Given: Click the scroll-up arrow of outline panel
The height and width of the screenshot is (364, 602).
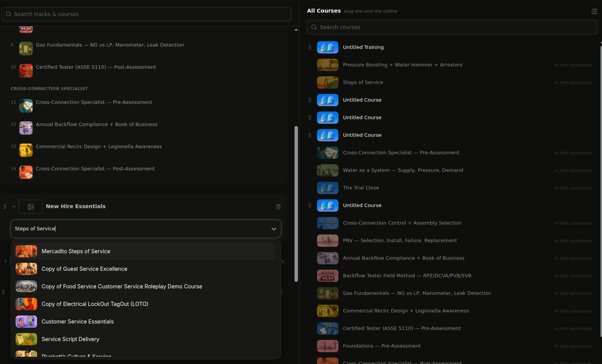Looking at the screenshot, I should [296, 30].
